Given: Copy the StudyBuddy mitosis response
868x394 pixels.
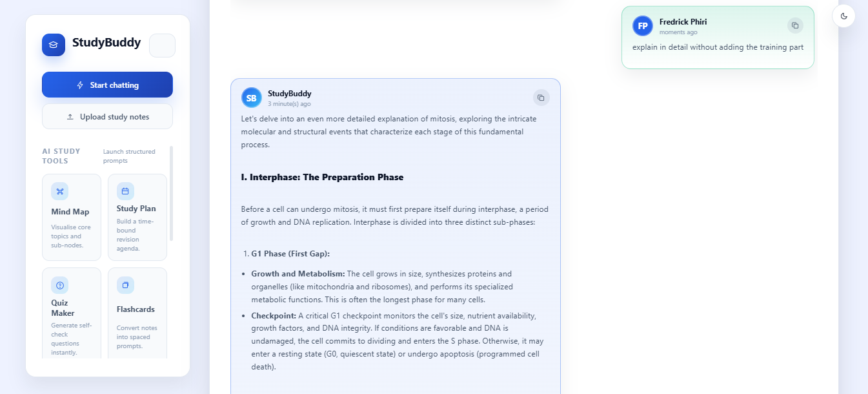Looking at the screenshot, I should click(x=541, y=98).
